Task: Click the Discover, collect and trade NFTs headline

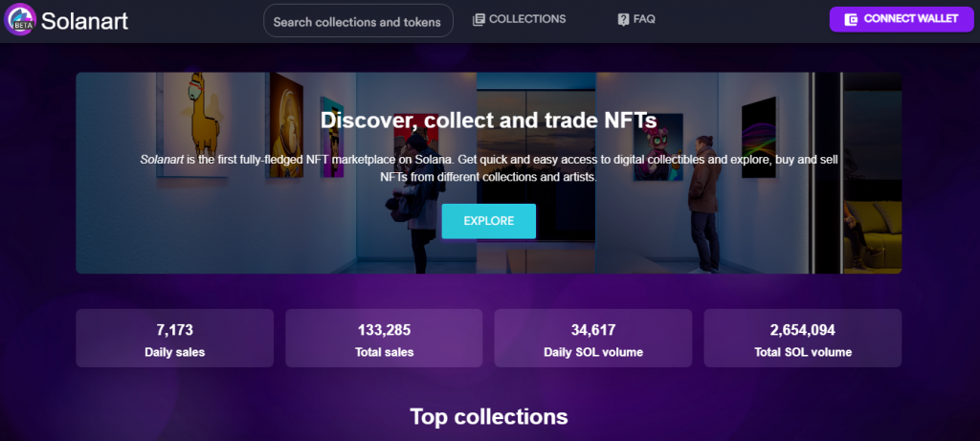Action: pyautogui.click(x=489, y=120)
